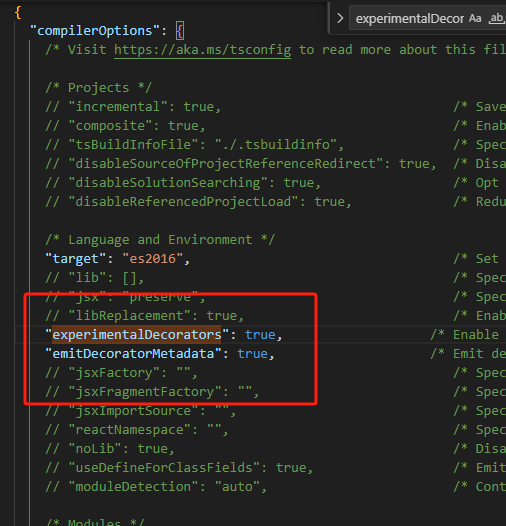This screenshot has width=506, height=526.
Task: Click the "libReplacement": true line
Action: point(145,316)
